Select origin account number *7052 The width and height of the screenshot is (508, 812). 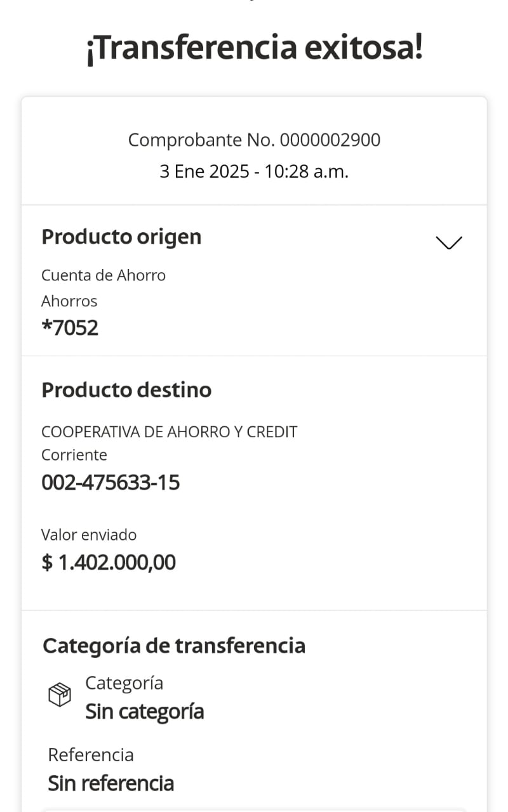point(70,328)
